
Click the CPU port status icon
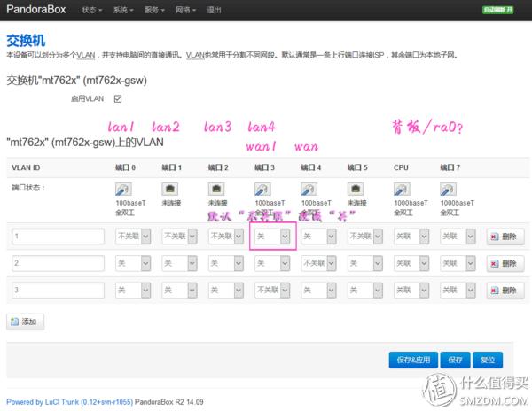402,190
